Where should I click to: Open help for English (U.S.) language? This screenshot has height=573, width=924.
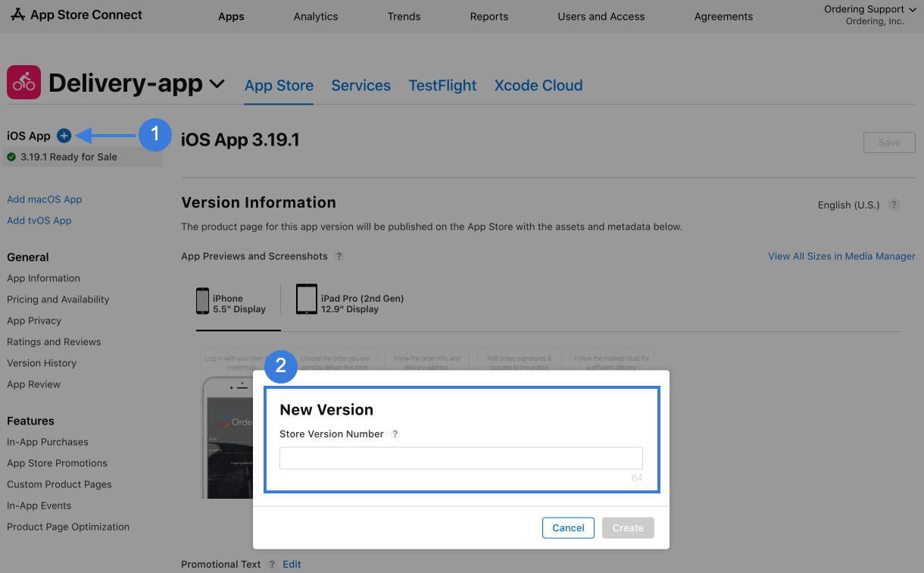(x=894, y=205)
